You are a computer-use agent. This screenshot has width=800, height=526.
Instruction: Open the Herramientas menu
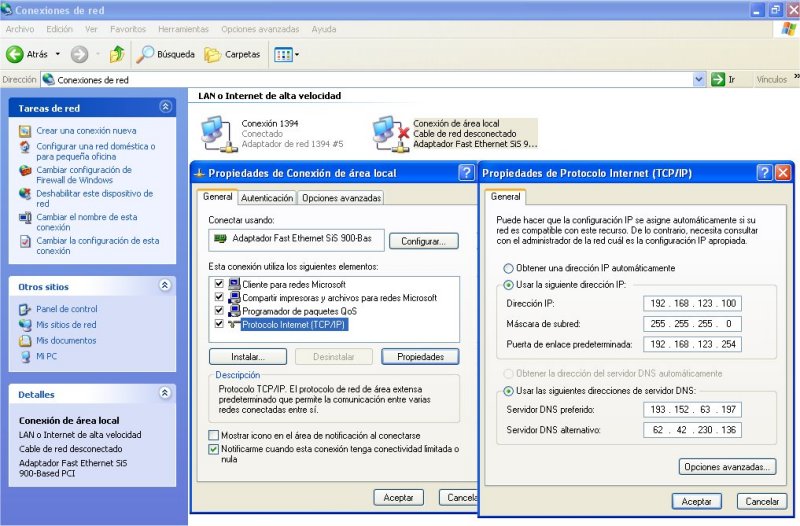tap(183, 29)
